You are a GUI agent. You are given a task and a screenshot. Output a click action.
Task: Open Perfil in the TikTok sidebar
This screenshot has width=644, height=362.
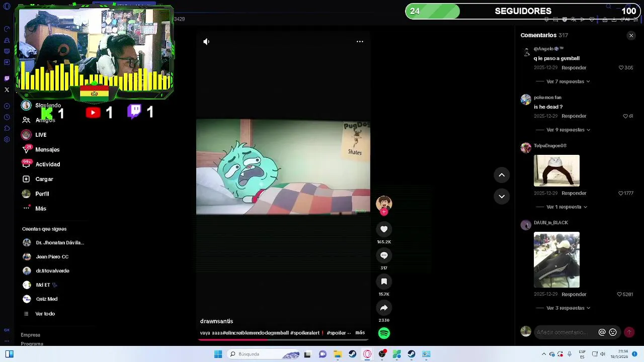(x=42, y=194)
